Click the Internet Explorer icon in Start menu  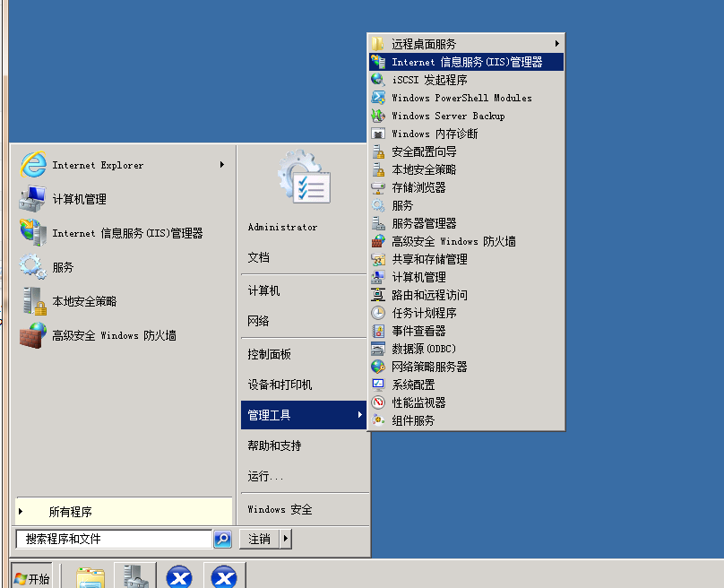(33, 165)
